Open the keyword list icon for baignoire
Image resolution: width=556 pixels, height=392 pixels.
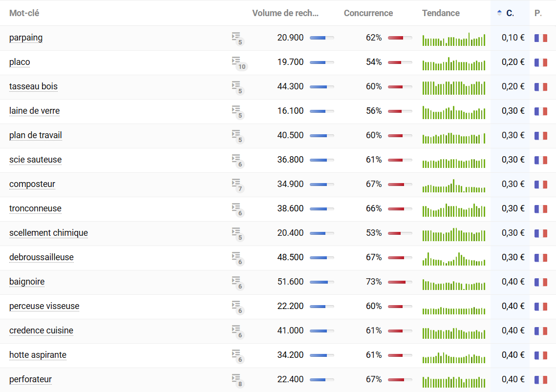pos(237,282)
